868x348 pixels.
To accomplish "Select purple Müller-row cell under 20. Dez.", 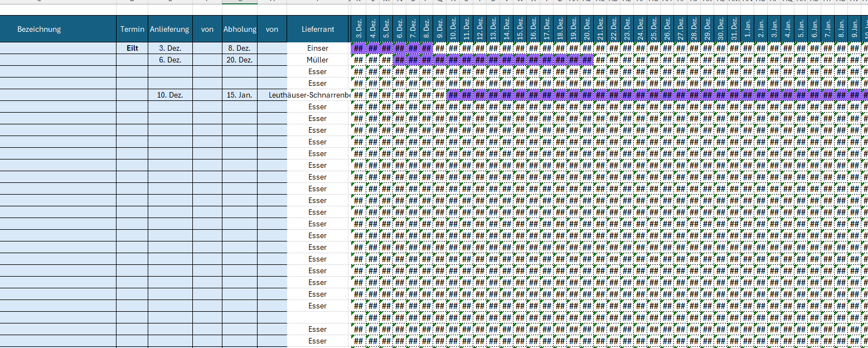I will [586, 60].
